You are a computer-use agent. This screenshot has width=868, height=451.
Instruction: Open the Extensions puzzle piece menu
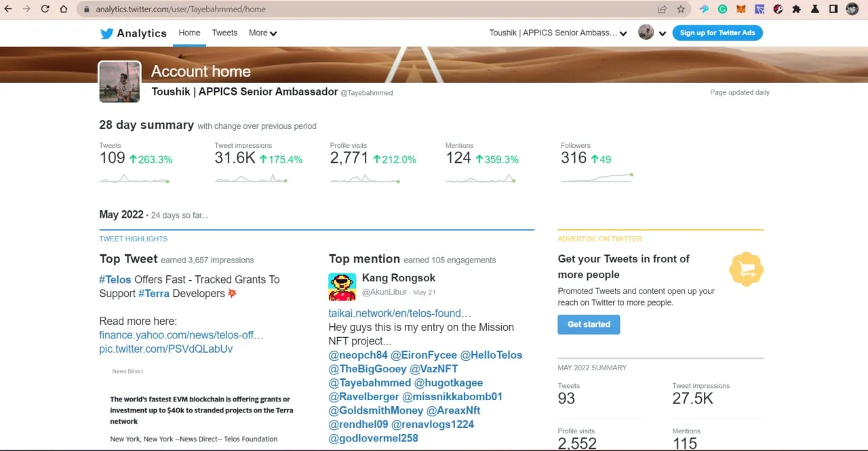tap(796, 9)
